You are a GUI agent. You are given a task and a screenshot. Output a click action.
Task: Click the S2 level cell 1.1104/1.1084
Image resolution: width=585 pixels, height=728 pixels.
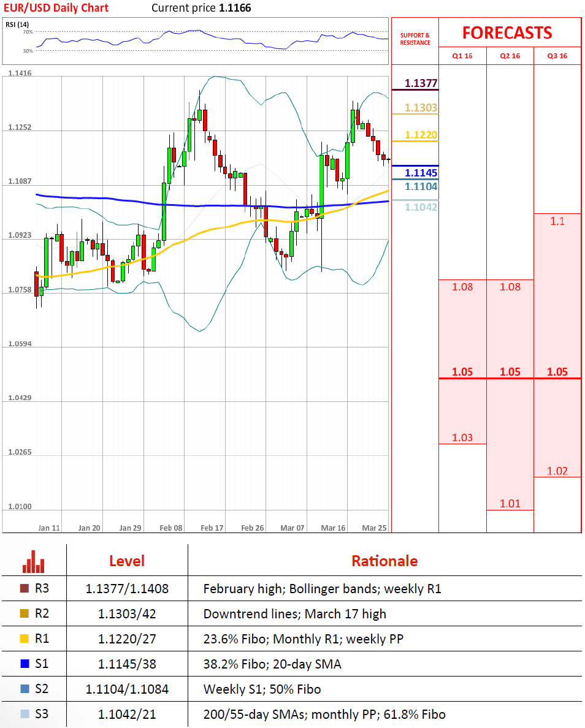tap(127, 689)
